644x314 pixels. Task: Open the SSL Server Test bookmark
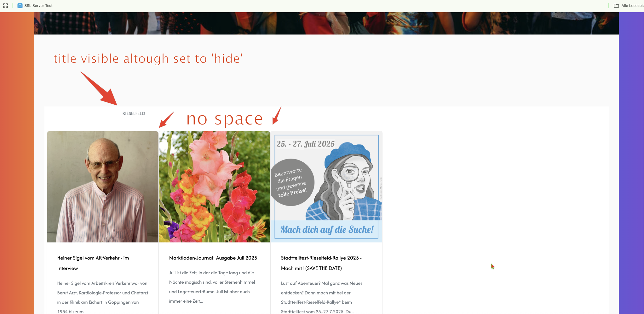(x=35, y=6)
